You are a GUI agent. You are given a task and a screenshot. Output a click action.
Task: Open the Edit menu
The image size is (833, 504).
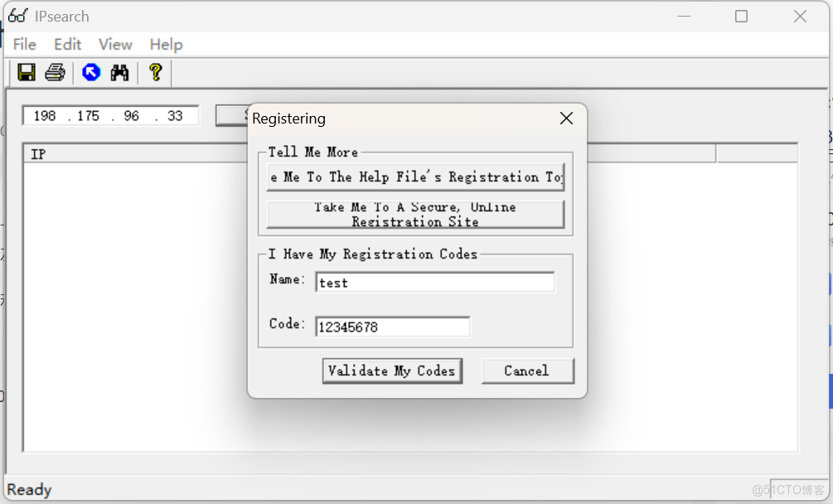tap(67, 44)
